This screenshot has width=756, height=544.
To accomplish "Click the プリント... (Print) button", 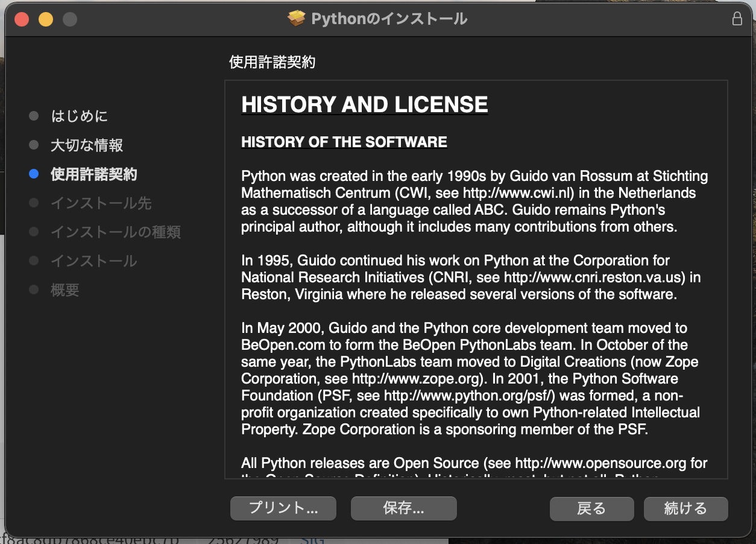I will pyautogui.click(x=283, y=508).
